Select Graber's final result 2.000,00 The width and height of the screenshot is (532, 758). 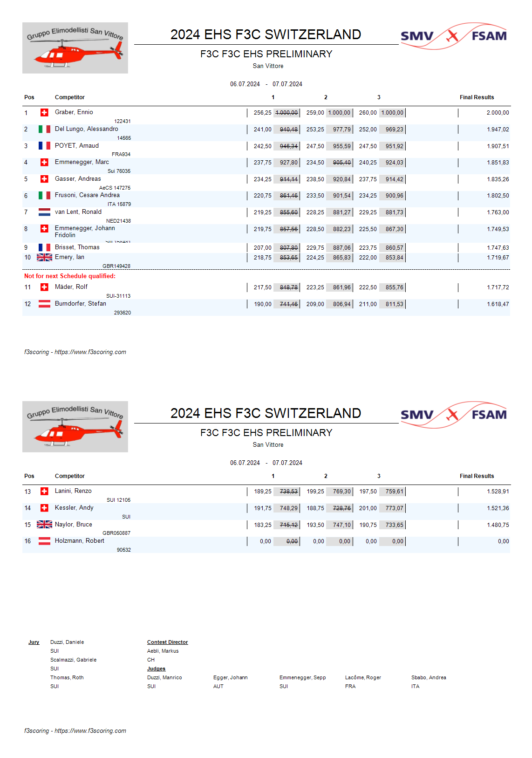point(498,113)
